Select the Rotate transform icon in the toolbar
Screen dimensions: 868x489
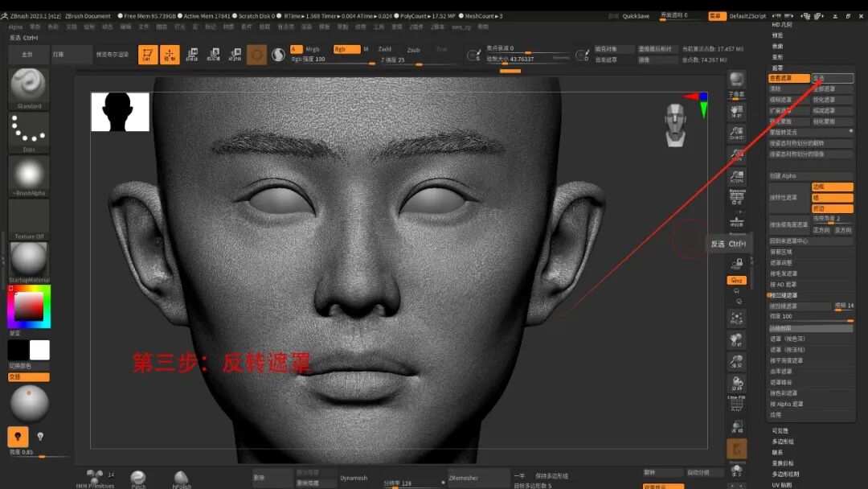coord(235,54)
